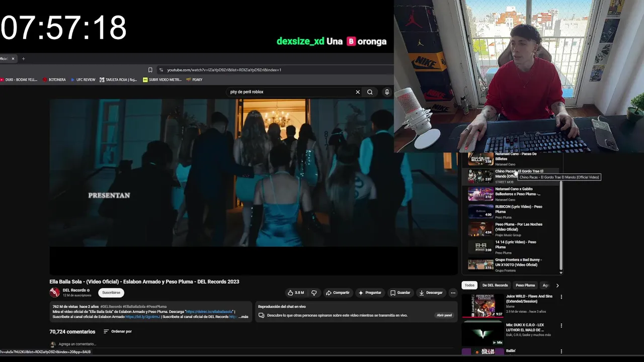Save the video with Guardar

tap(400, 293)
